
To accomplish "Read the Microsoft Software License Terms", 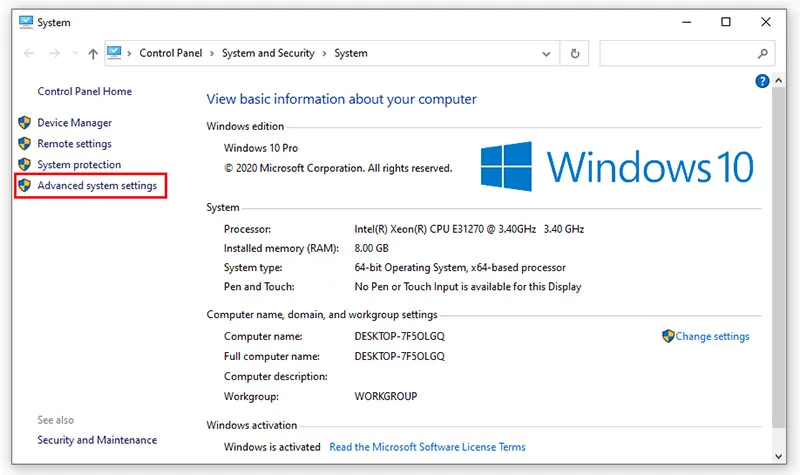I will tap(427, 447).
